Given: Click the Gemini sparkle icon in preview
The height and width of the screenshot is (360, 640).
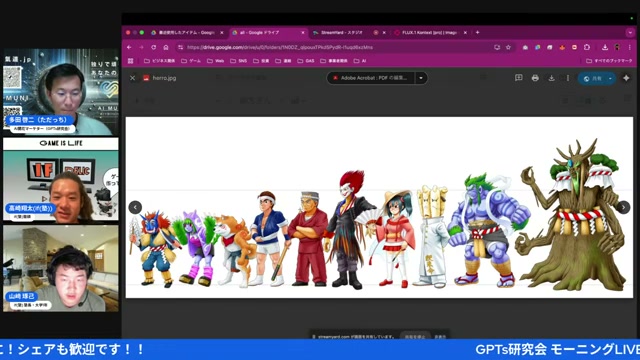Looking at the screenshot, I should pos(626,78).
